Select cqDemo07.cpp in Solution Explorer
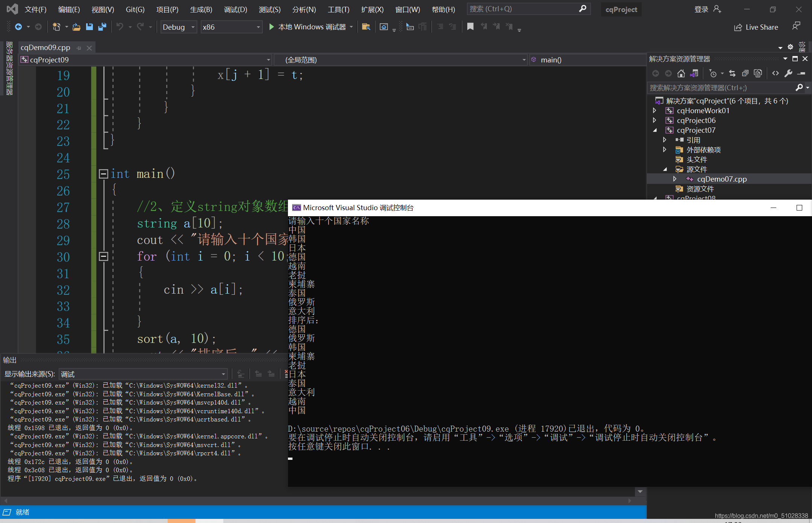Viewport: 812px width, 523px height. pyautogui.click(x=722, y=179)
